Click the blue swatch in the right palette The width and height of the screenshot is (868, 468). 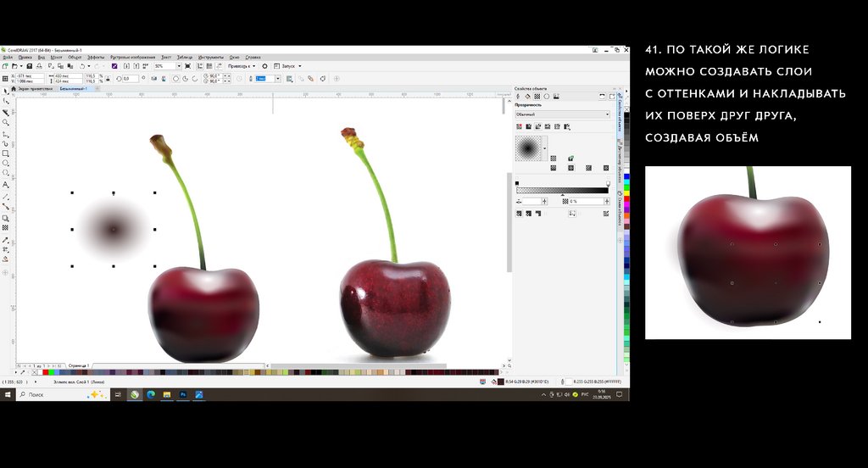(x=626, y=176)
